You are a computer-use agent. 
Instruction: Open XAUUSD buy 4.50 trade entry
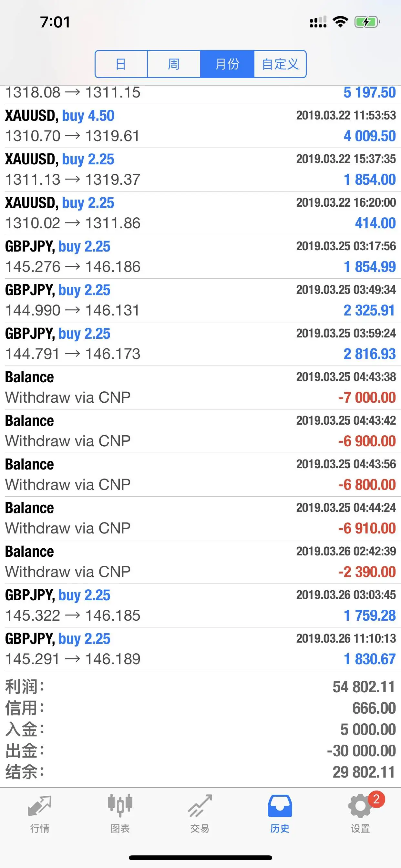200,126
